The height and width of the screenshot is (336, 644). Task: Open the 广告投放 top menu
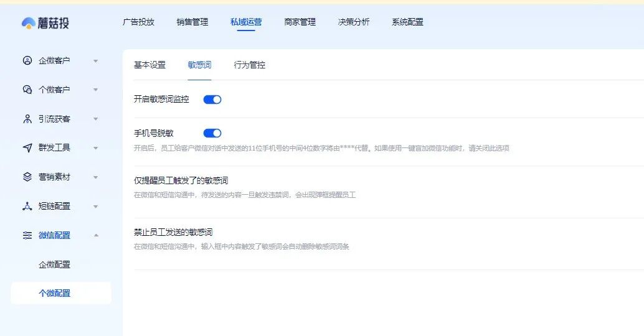click(138, 22)
